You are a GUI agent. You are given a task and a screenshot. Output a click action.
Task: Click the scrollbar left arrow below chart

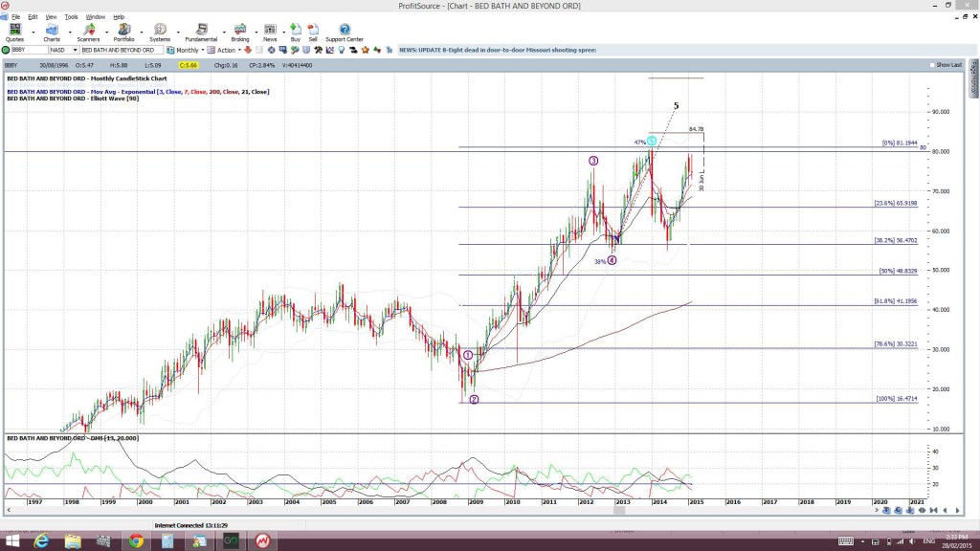click(9, 511)
